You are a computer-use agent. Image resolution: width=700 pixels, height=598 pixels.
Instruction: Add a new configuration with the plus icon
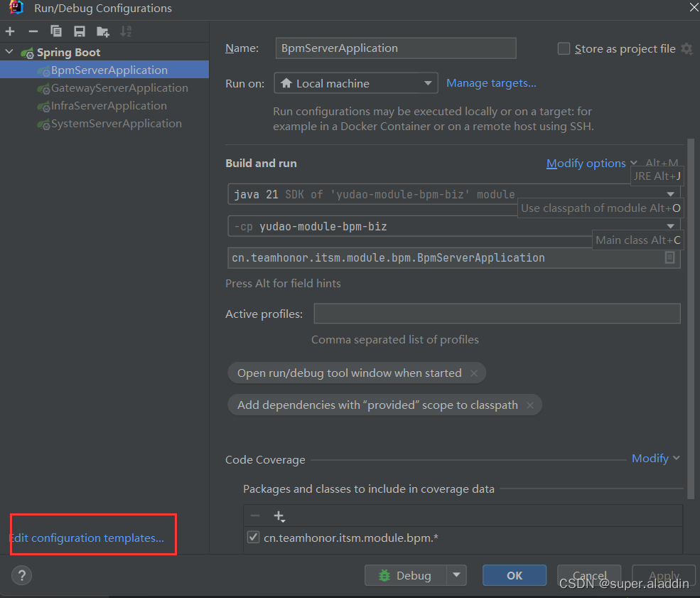tap(10, 31)
